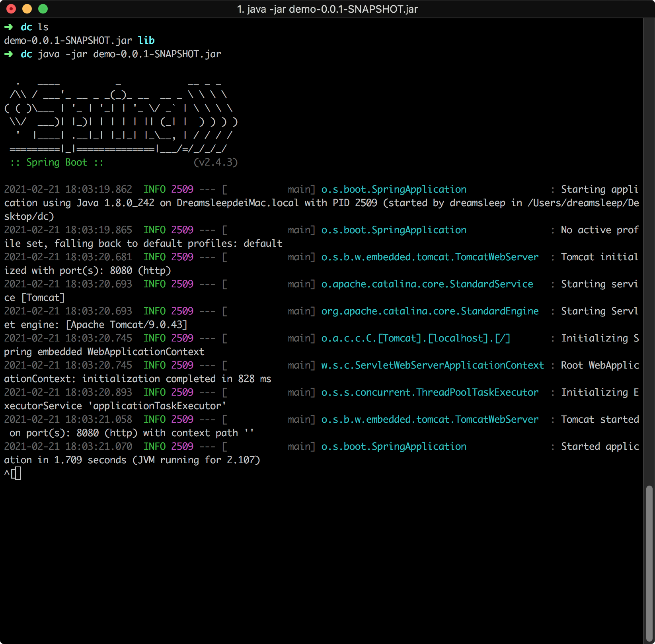Click 'o.apache.catalina.core.StandardService' logger name
This screenshot has width=655, height=644.
pos(427,284)
